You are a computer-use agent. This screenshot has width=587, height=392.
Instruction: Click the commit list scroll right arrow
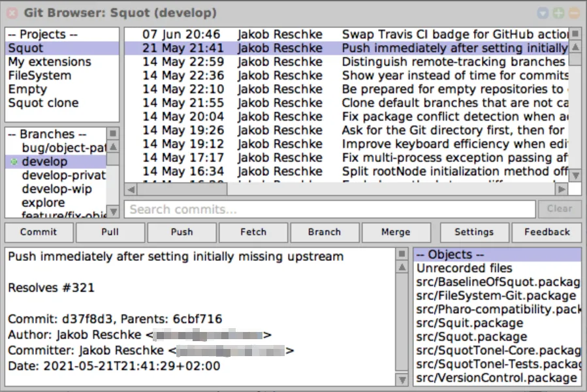[562, 189]
